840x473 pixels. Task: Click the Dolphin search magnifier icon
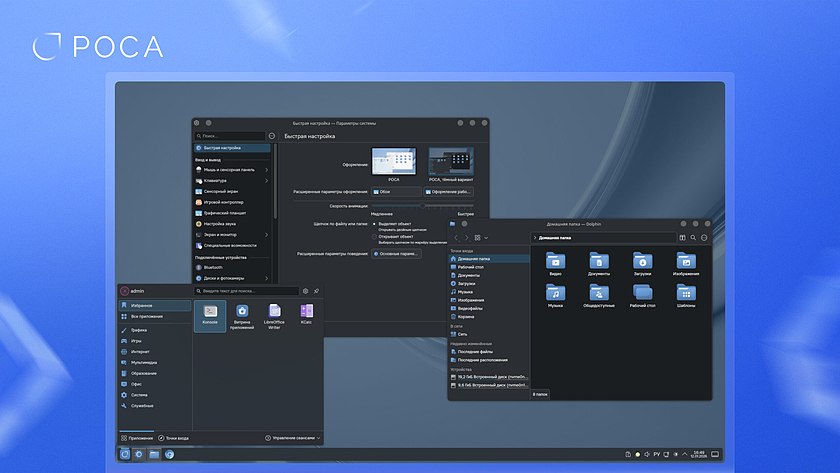692,237
